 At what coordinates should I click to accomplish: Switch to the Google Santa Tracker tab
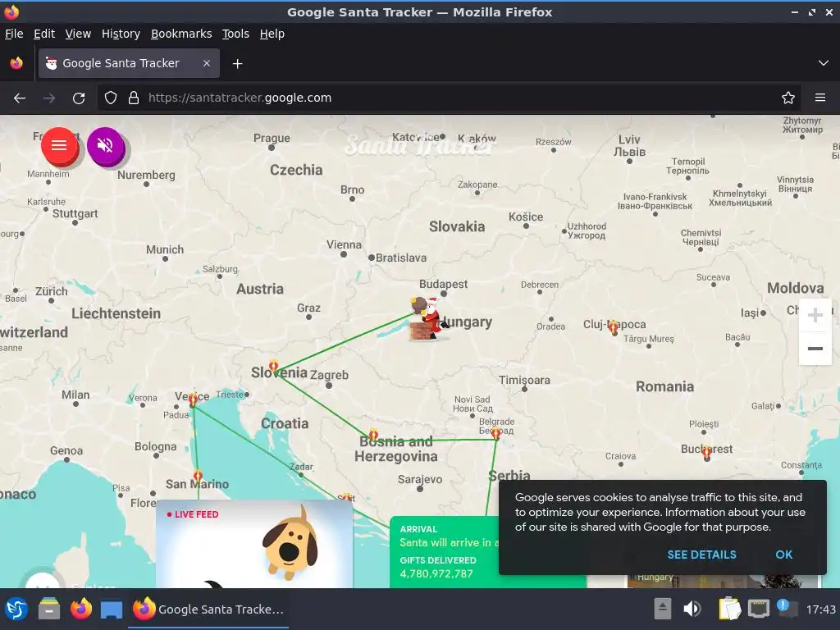(129, 63)
